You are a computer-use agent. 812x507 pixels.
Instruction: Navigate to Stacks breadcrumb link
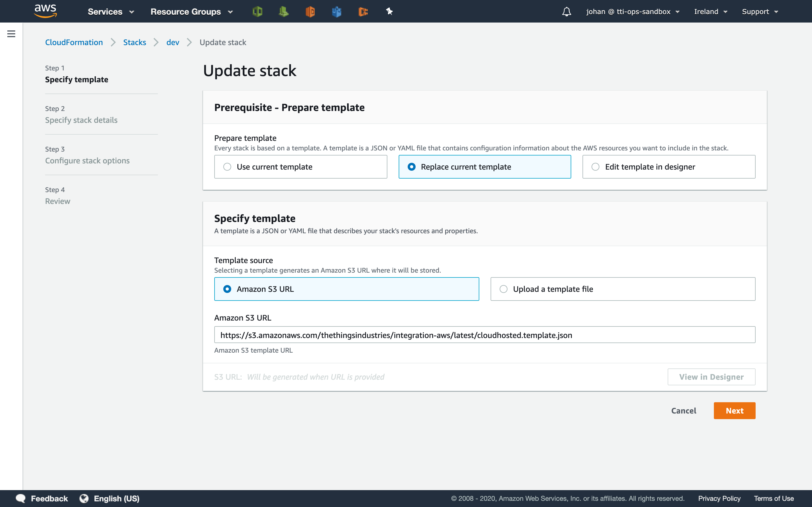click(x=134, y=42)
